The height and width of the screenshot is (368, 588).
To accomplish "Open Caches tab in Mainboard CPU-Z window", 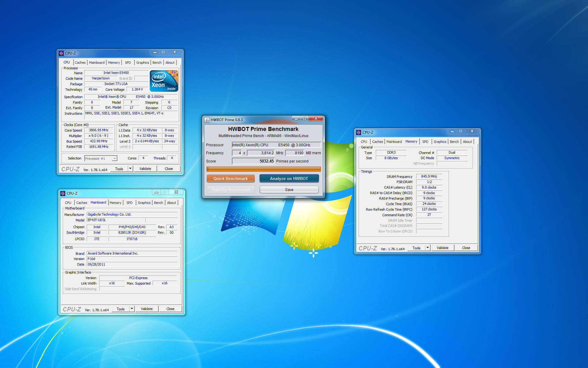I will pos(82,203).
